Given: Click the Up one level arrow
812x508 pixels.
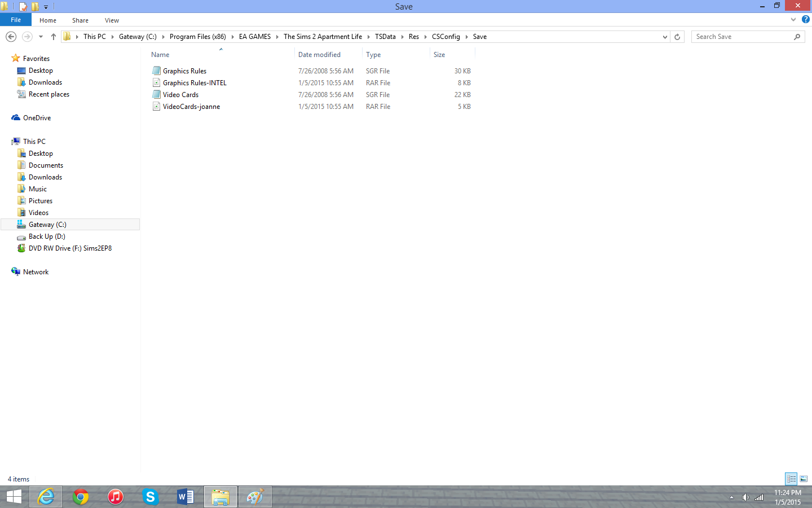Looking at the screenshot, I should click(x=54, y=37).
